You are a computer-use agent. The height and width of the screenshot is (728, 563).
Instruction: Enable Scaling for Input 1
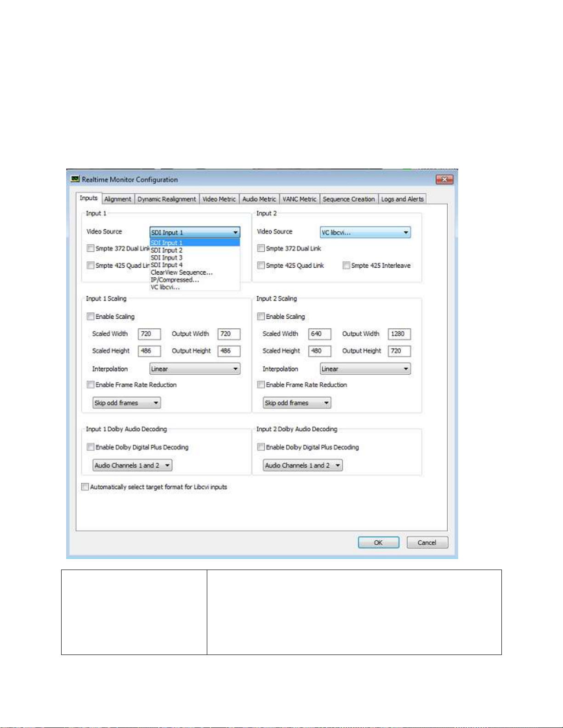click(x=91, y=316)
